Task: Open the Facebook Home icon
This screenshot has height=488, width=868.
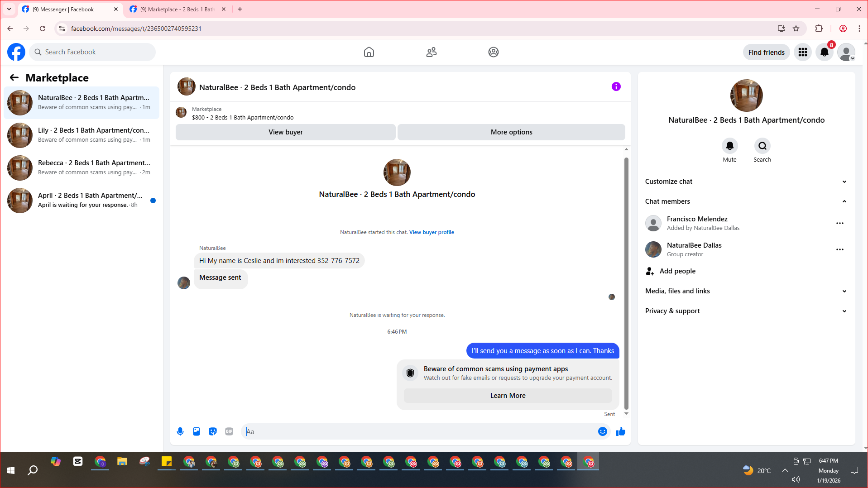Action: coord(369,52)
